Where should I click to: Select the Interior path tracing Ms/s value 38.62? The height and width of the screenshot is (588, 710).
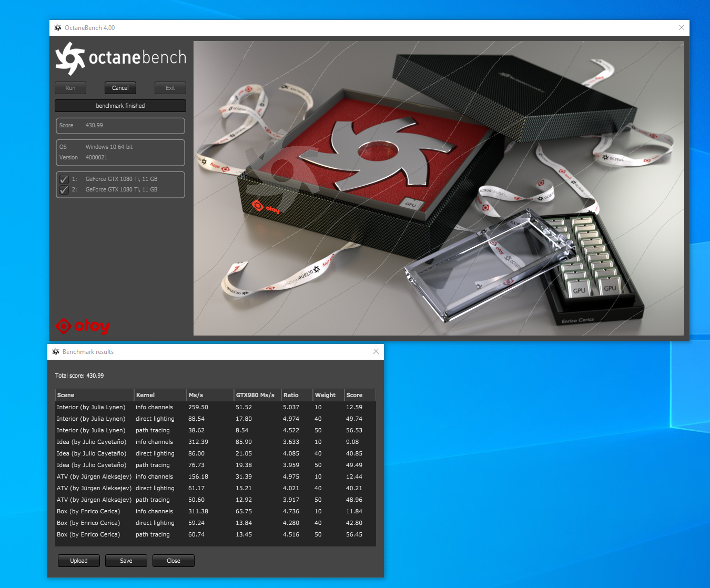(196, 430)
